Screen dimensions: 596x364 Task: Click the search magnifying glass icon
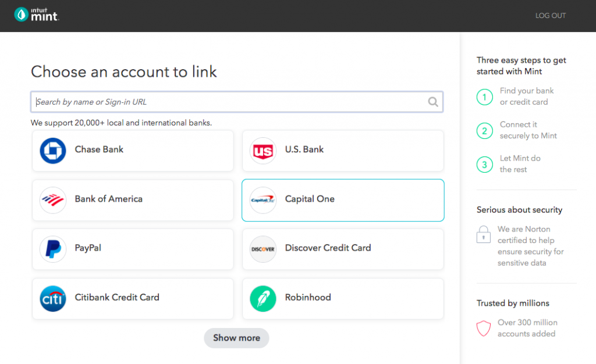[433, 102]
